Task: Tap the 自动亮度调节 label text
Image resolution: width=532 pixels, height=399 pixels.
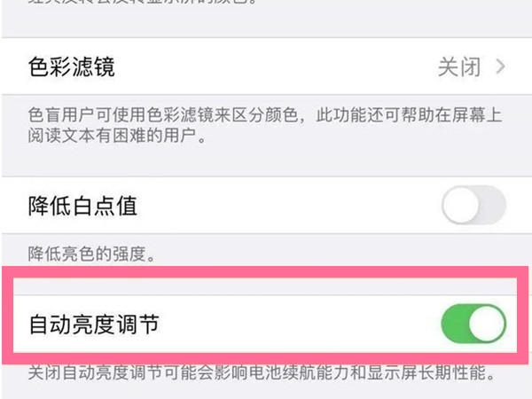Action: 93,325
